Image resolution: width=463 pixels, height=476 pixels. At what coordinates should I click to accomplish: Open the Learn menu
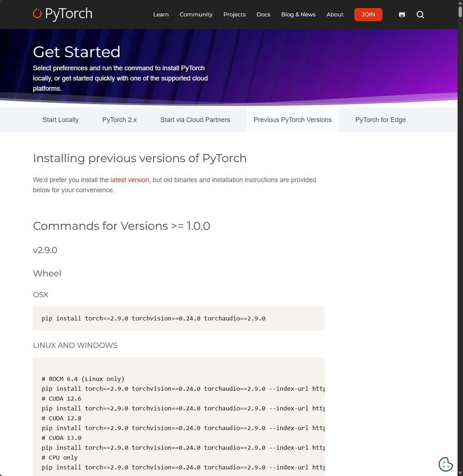161,15
